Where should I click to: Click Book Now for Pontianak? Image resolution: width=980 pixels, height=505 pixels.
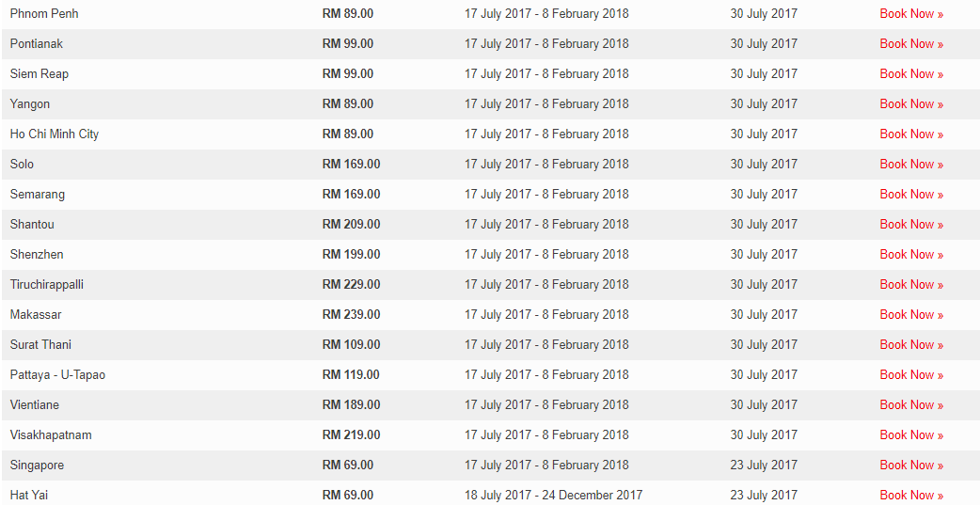coord(910,44)
